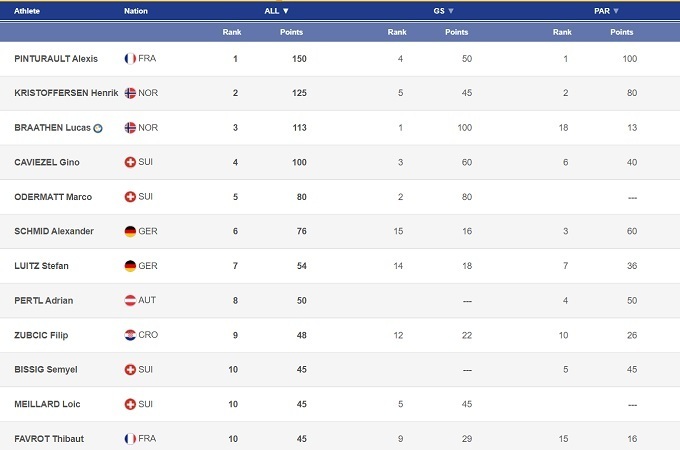Click the Athlete column header
Viewport: 680px width, 450px height.
point(27,11)
